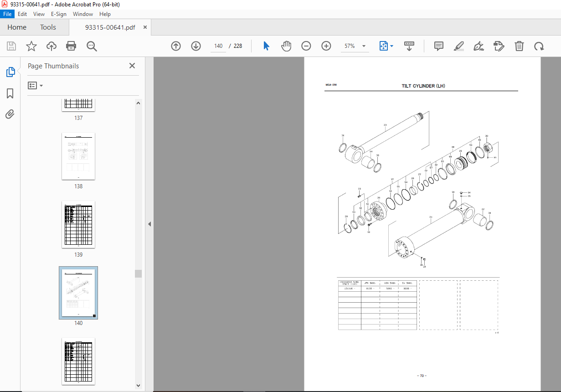
Task: Select page 137 thumbnail
Action: [x=78, y=105]
